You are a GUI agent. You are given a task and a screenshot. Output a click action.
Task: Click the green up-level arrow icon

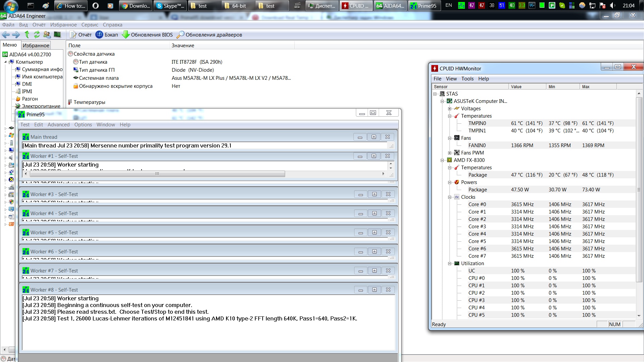coord(27,35)
